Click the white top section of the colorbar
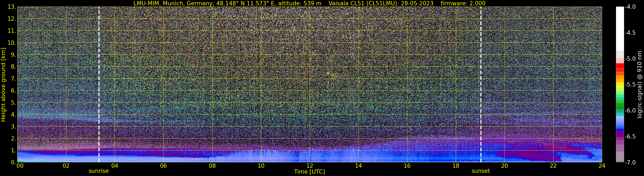 (x=620, y=29)
